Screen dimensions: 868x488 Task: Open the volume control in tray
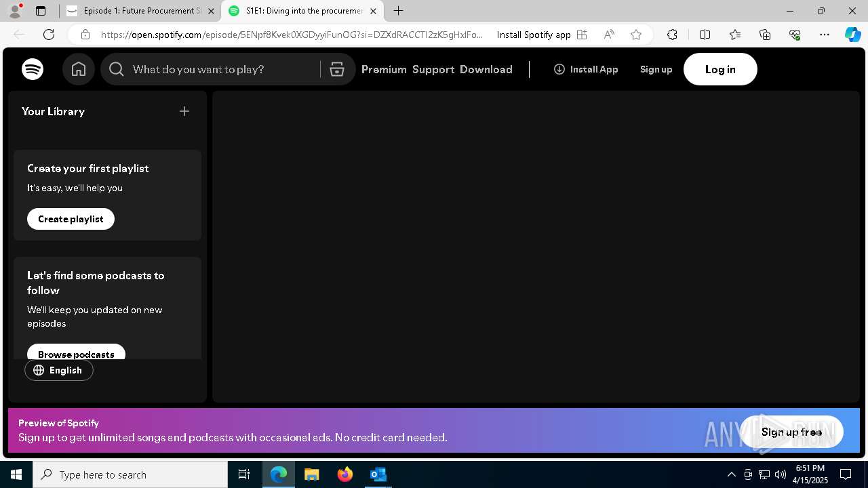pos(780,474)
